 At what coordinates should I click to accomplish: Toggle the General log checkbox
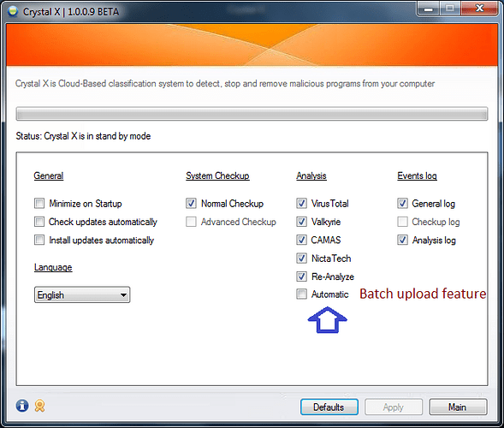tap(402, 203)
